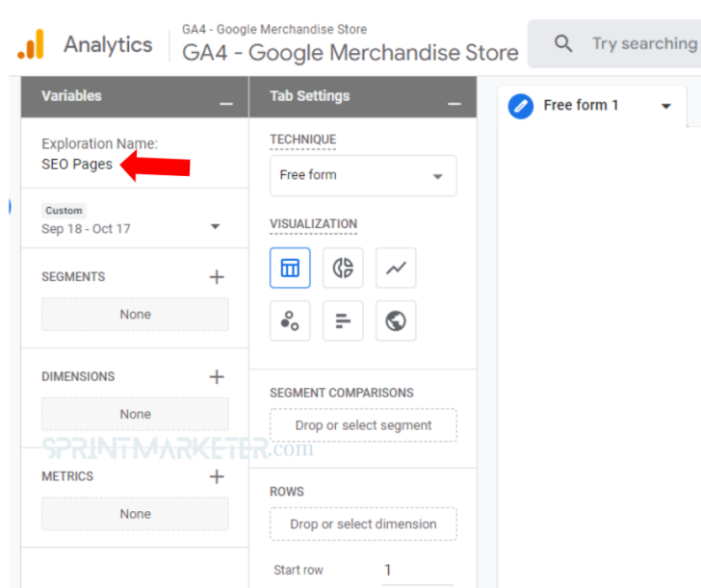Viewport: 701px width, 588px height.
Task: Select the bar chart visualization
Action: click(343, 321)
